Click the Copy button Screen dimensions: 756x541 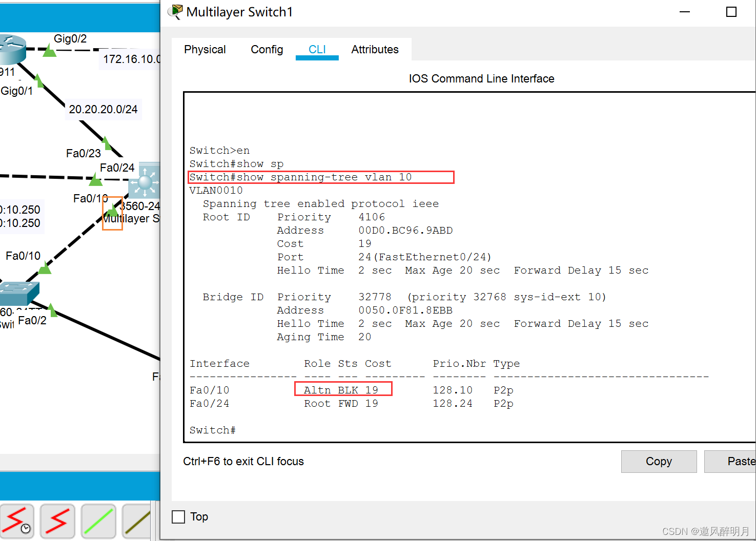(659, 462)
